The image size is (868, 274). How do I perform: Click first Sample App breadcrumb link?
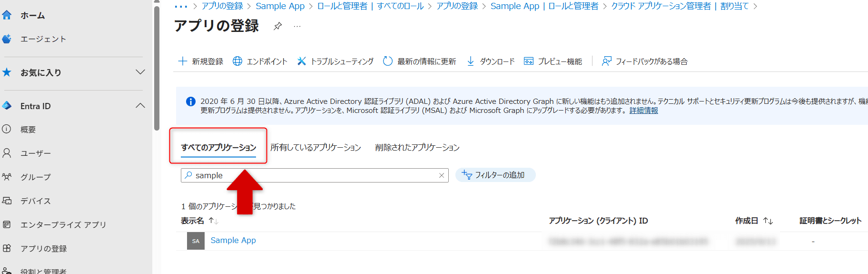point(280,6)
